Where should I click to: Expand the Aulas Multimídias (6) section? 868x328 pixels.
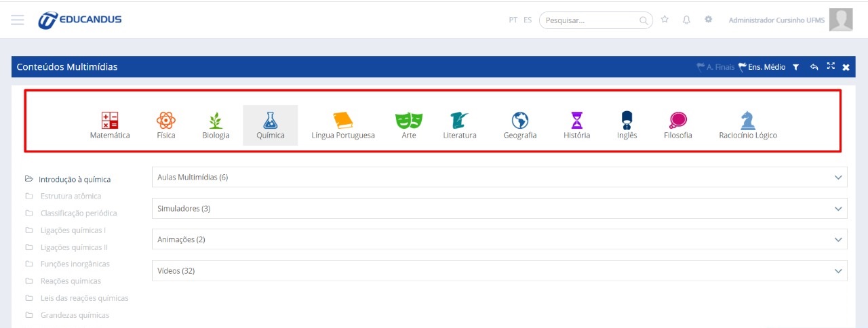[499, 177]
